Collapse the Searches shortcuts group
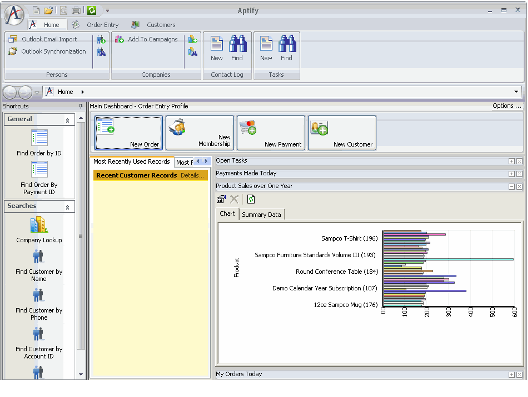This screenshot has height=397, width=528. [x=67, y=207]
